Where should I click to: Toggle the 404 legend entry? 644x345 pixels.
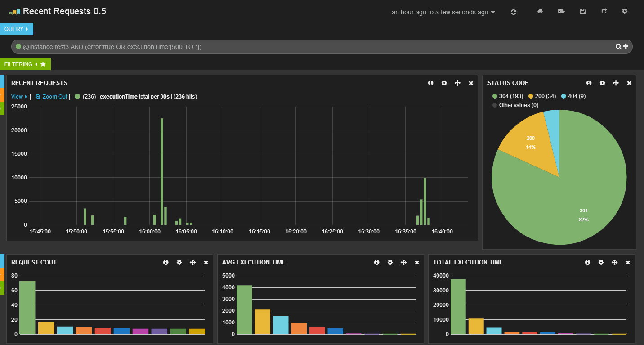tap(572, 96)
